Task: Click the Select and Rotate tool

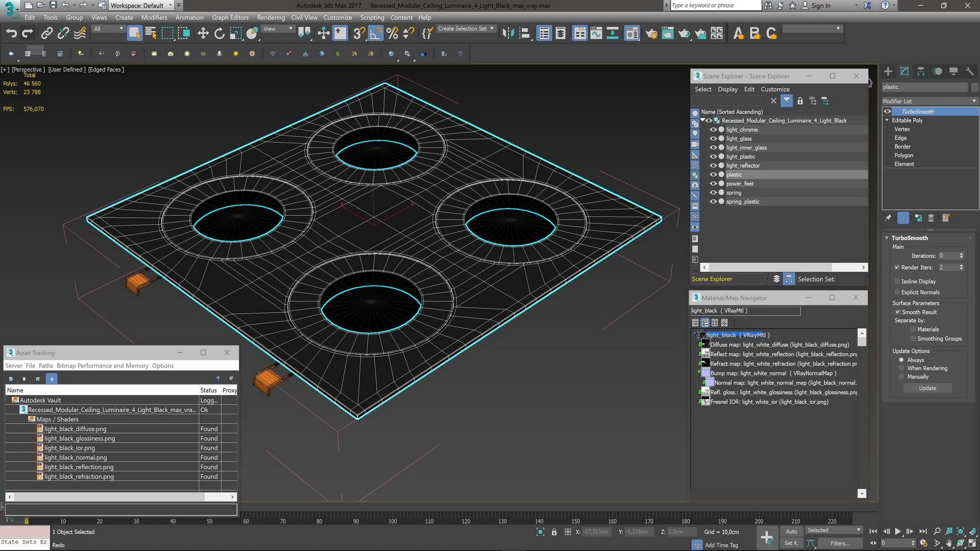Action: pyautogui.click(x=219, y=34)
